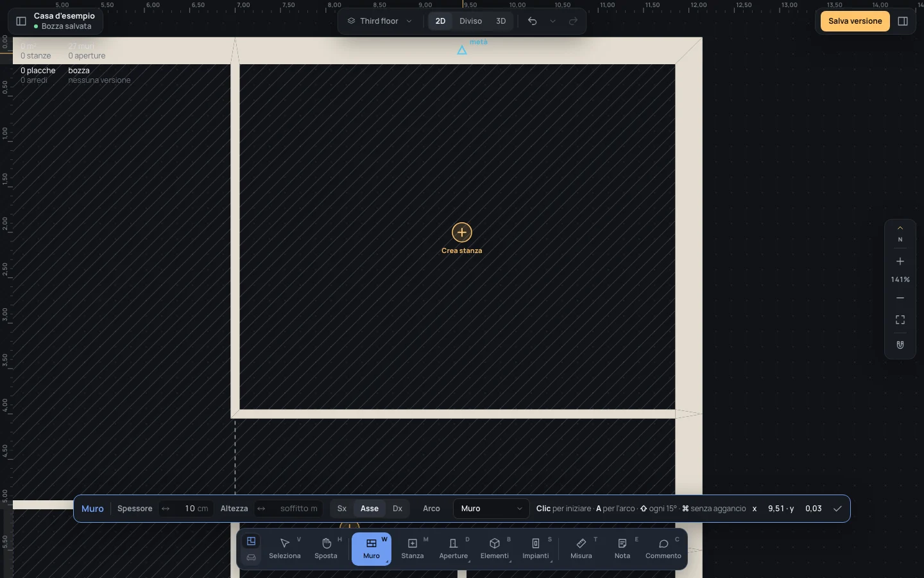The image size is (924, 578).
Task: Select the Elementi cube tool
Action: tap(495, 549)
